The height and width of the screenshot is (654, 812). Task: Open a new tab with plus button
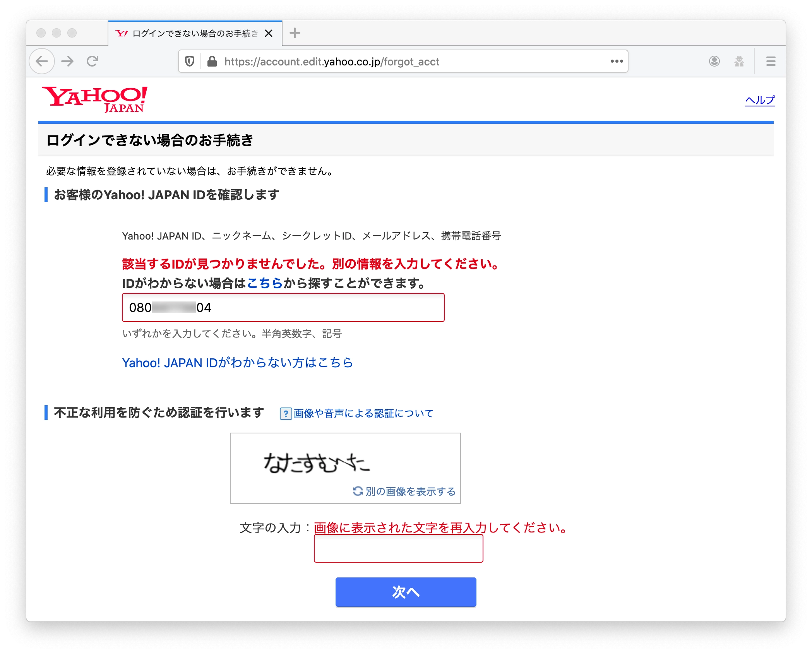[x=295, y=33]
